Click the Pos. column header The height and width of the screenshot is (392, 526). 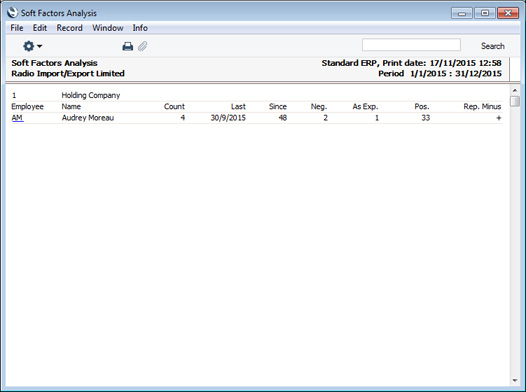pos(422,106)
